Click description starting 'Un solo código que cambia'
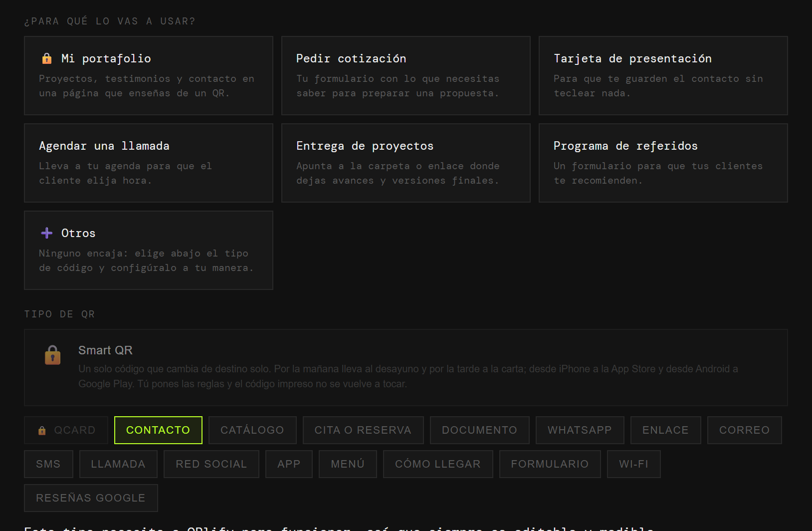 tap(408, 376)
